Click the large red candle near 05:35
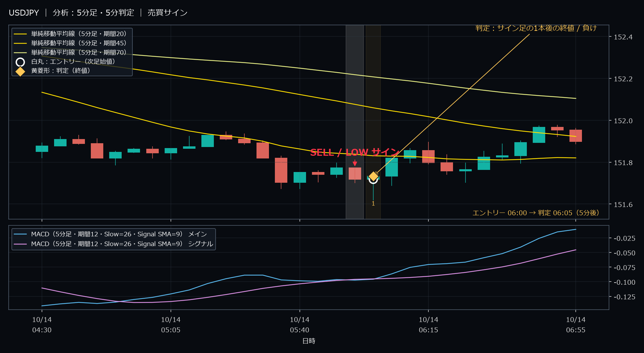 [x=281, y=170]
